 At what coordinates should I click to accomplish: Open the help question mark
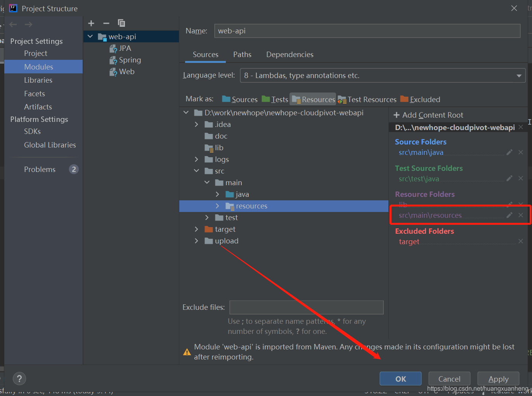(19, 379)
